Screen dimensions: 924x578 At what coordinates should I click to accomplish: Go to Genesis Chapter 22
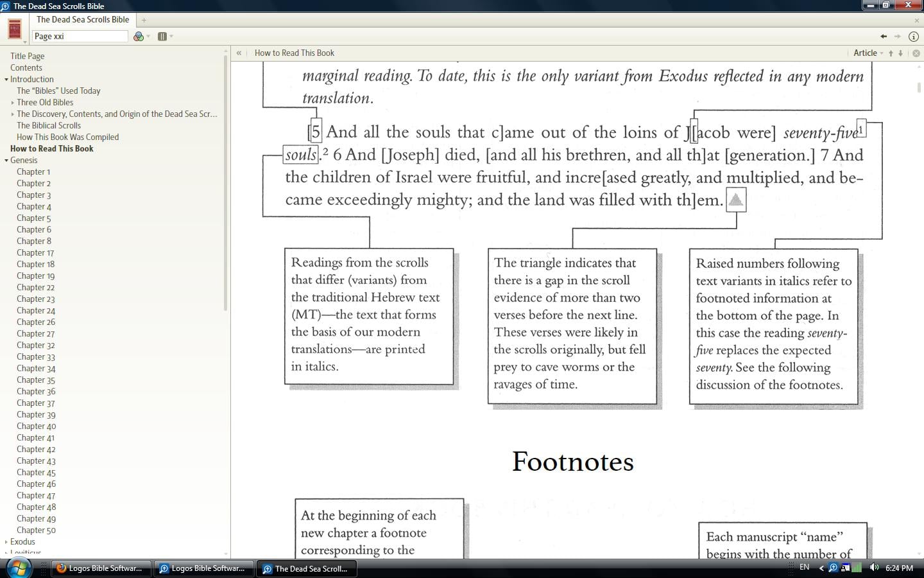tap(35, 288)
